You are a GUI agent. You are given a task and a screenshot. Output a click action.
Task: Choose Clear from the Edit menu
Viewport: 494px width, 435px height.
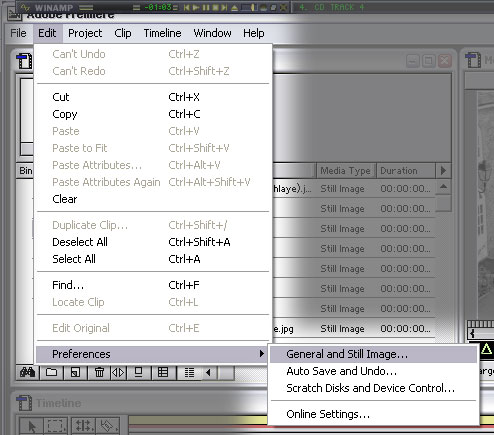click(x=153, y=199)
